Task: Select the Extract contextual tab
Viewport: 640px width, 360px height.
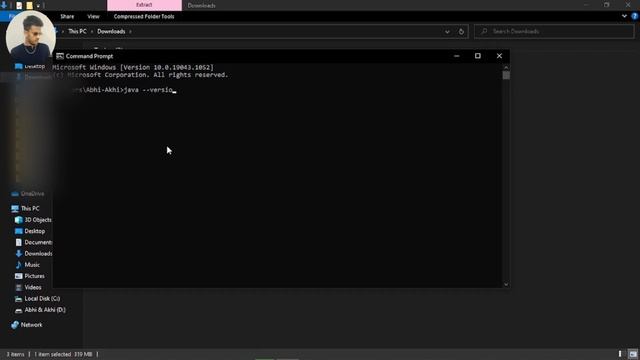Action: click(x=144, y=5)
